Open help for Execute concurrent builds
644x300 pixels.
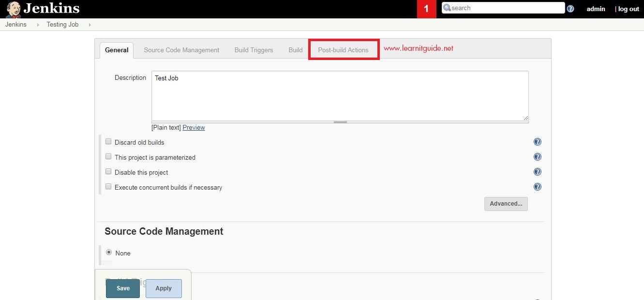[x=538, y=186]
